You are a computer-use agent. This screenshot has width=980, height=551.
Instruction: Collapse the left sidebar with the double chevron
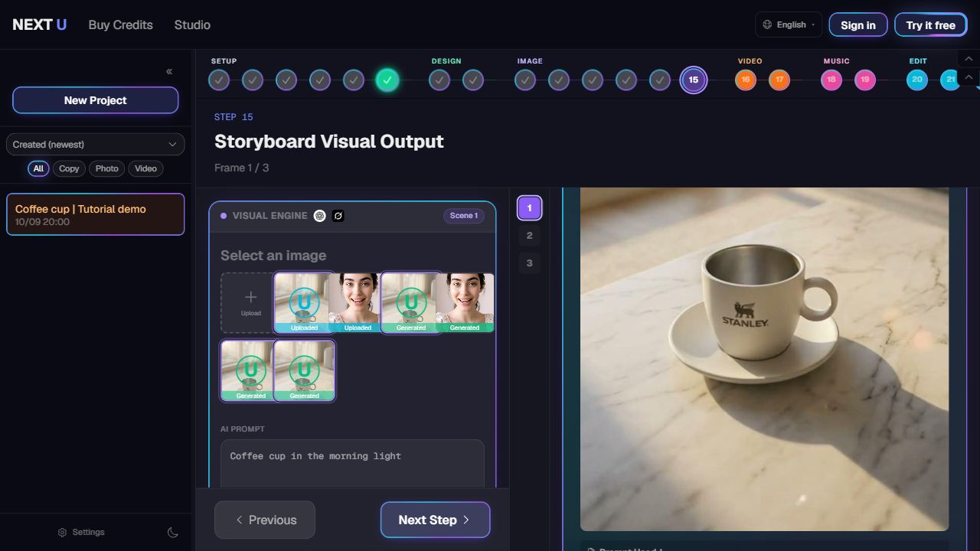[x=169, y=71]
